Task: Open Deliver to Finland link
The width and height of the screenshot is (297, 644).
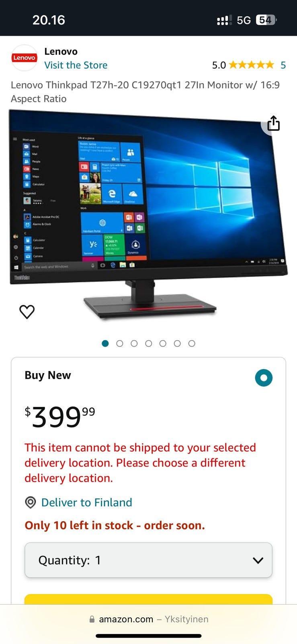Action: (x=86, y=502)
